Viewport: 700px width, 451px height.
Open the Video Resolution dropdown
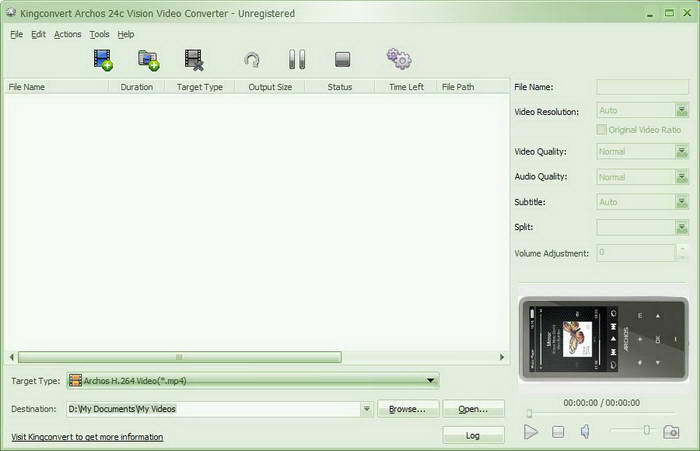pos(682,112)
